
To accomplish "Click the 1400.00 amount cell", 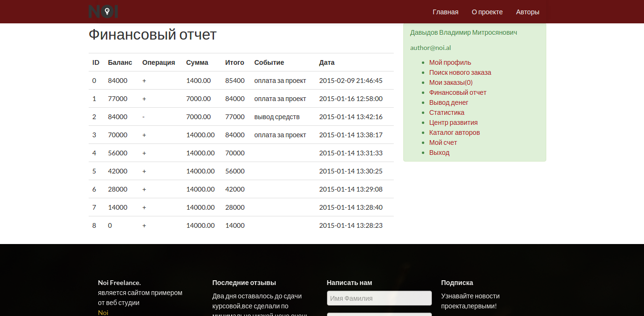I will coord(198,81).
